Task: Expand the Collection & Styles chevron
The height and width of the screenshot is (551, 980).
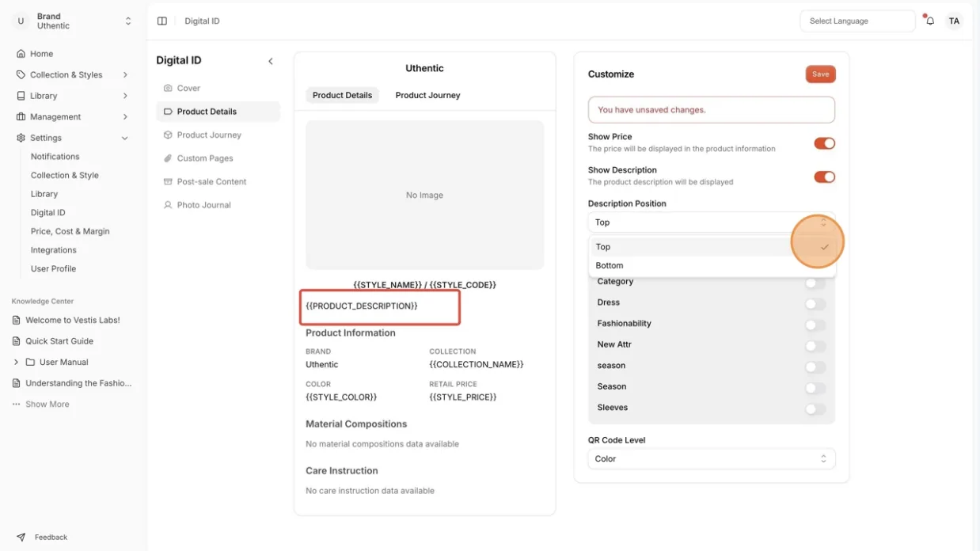Action: (125, 74)
